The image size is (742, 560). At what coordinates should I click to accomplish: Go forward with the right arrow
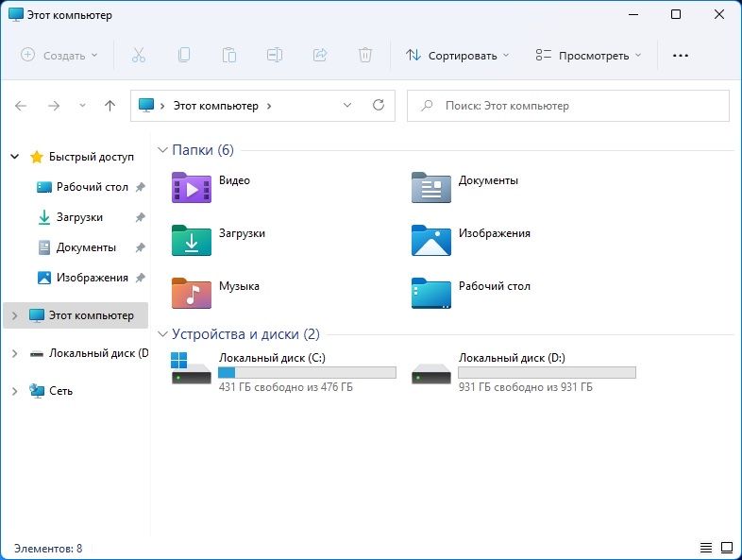click(54, 106)
